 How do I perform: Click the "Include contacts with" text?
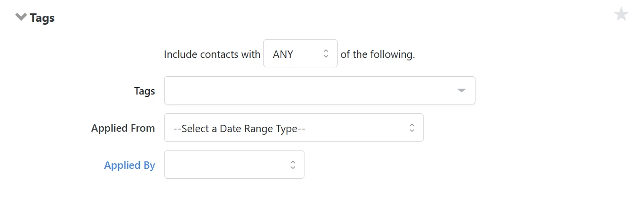coord(212,54)
